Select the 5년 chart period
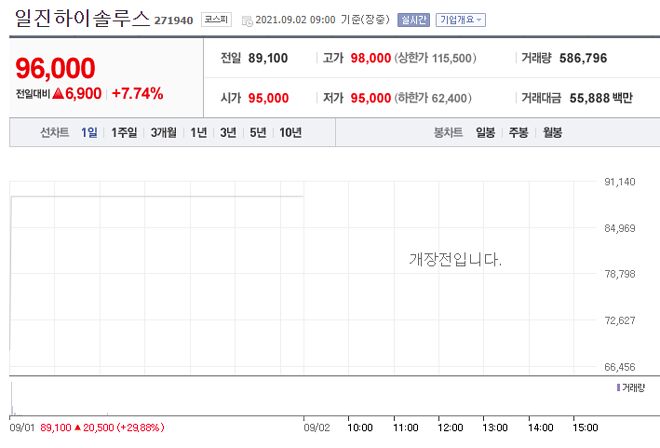660x448 pixels. coord(258,133)
